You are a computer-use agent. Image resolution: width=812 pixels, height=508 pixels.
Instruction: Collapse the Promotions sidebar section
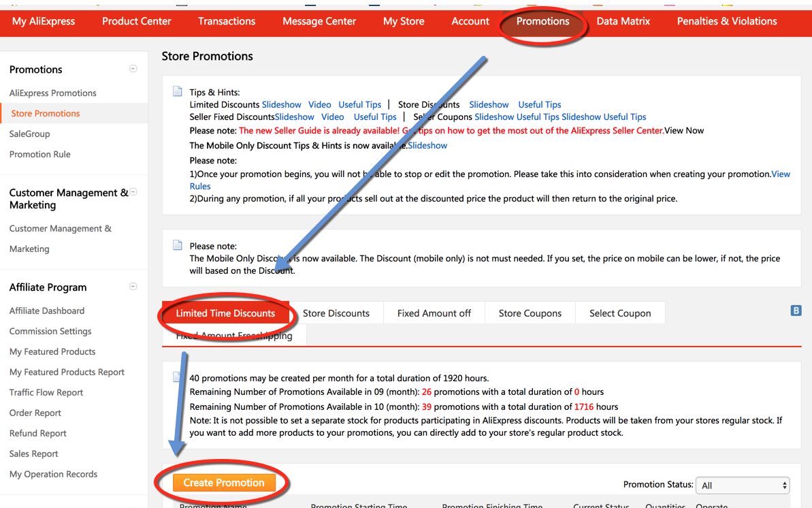click(133, 68)
